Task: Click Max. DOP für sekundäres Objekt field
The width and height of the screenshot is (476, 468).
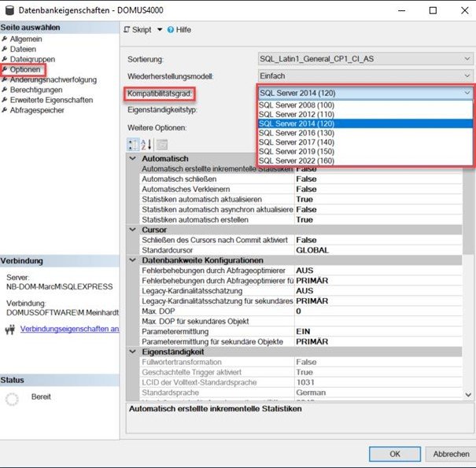Action: pos(378,322)
